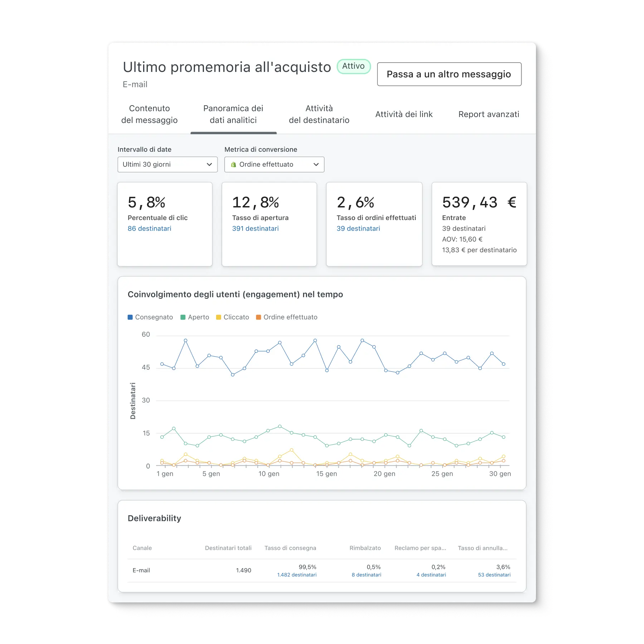The image size is (644, 644).
Task: Click the Rimbalzato column header
Action: coord(365,548)
